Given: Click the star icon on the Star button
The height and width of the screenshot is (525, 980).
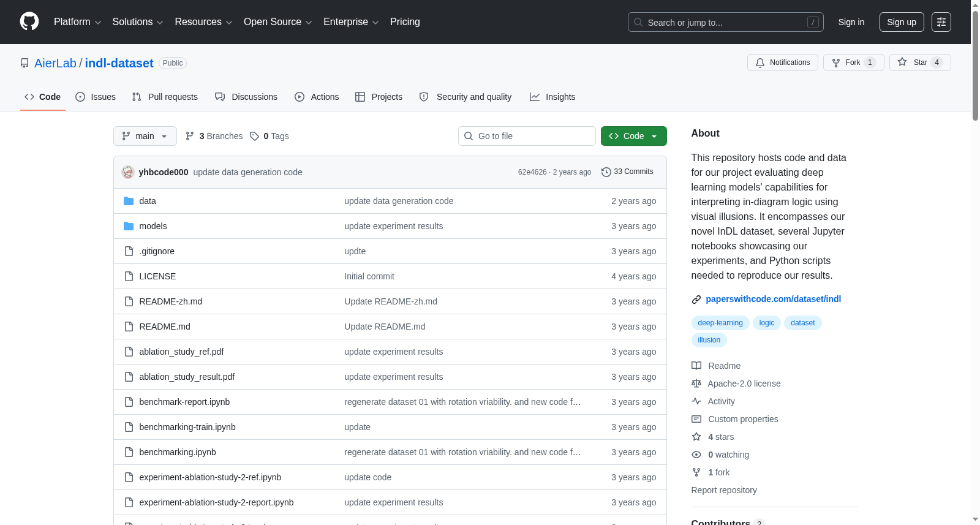Looking at the screenshot, I should [902, 62].
